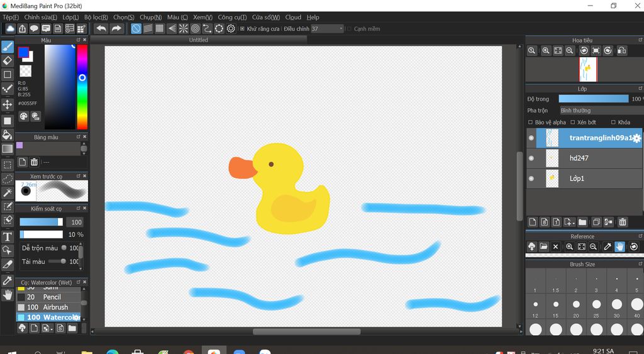The height and width of the screenshot is (354, 644).
Task: Open reference image with folder icon
Action: coord(543,246)
